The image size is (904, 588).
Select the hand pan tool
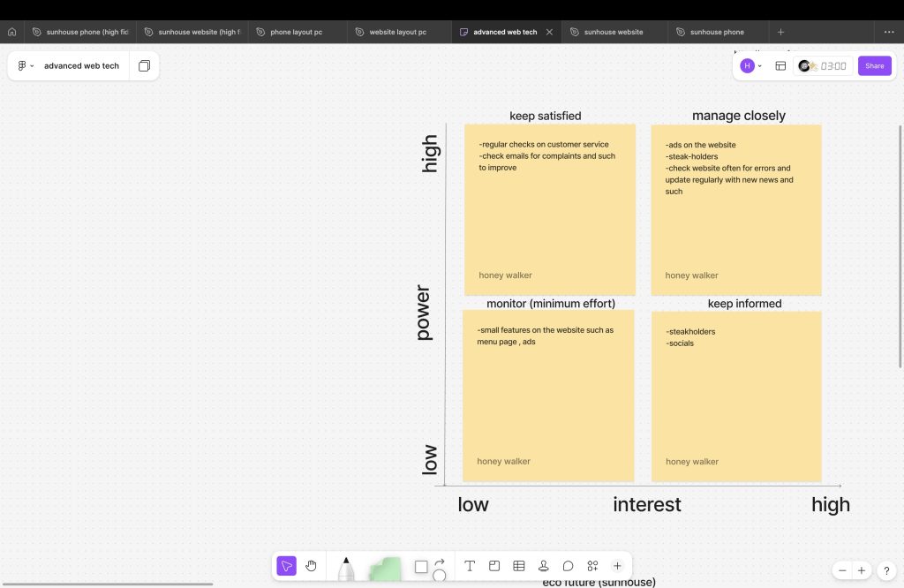pos(311,566)
